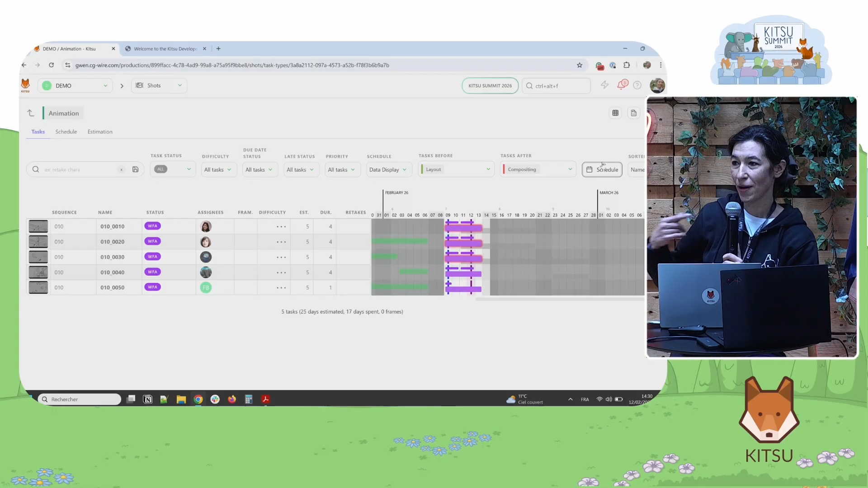Image resolution: width=868 pixels, height=488 pixels.
Task: Click thumbnail of shot 010_0050
Action: 38,287
